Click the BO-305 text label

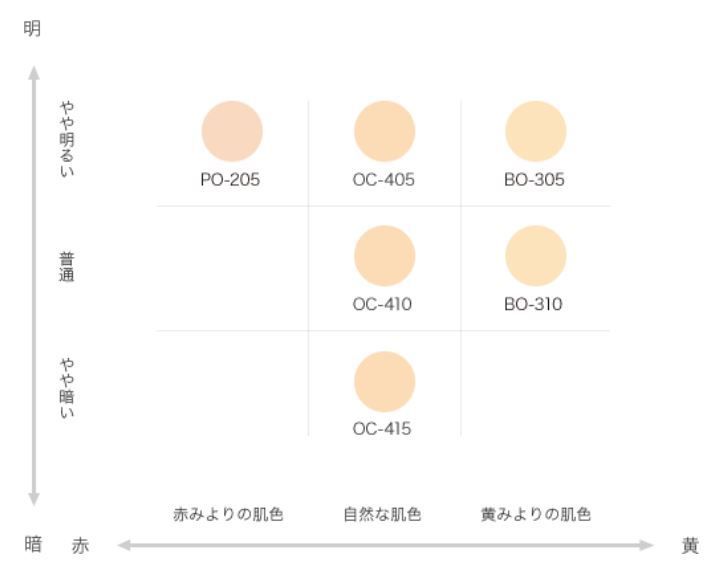tap(534, 180)
